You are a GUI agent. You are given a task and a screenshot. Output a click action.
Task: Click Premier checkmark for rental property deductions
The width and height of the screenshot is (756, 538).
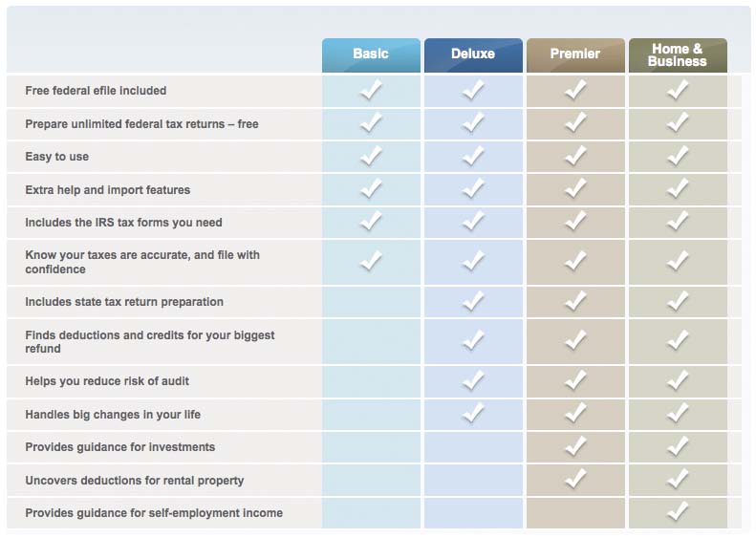click(x=575, y=480)
